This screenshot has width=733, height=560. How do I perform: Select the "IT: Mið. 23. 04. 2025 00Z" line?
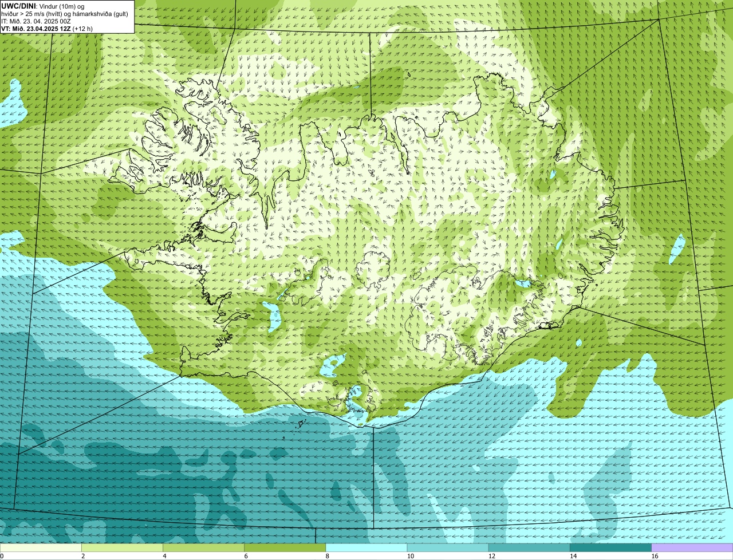36,21
